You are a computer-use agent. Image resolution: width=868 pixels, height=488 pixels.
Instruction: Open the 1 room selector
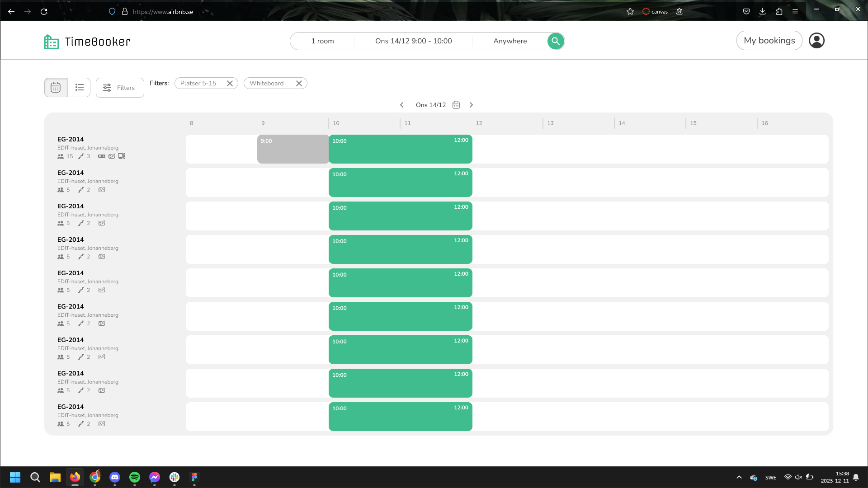[x=322, y=41]
